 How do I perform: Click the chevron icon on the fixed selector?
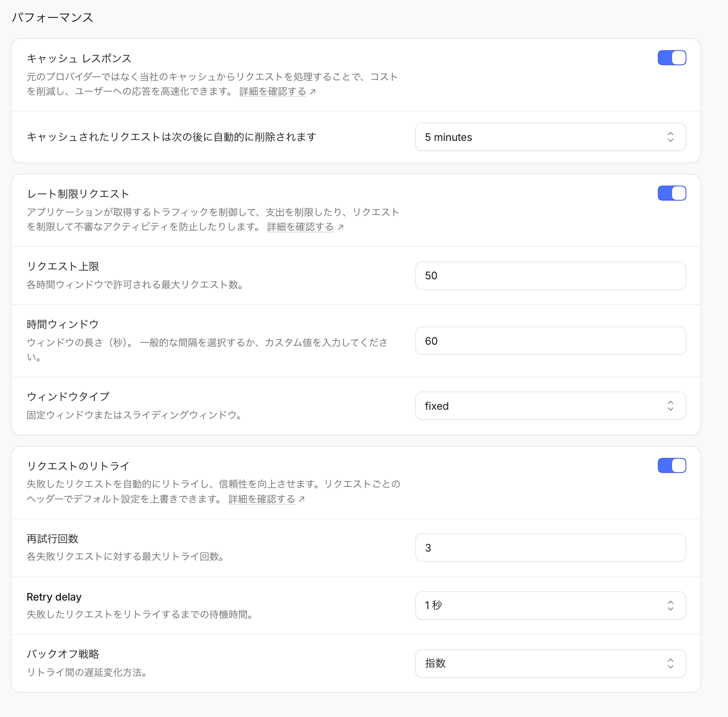coord(671,406)
